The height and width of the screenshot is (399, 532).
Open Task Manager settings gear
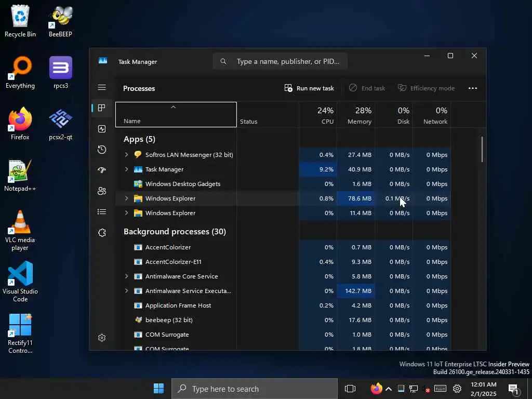click(x=102, y=338)
